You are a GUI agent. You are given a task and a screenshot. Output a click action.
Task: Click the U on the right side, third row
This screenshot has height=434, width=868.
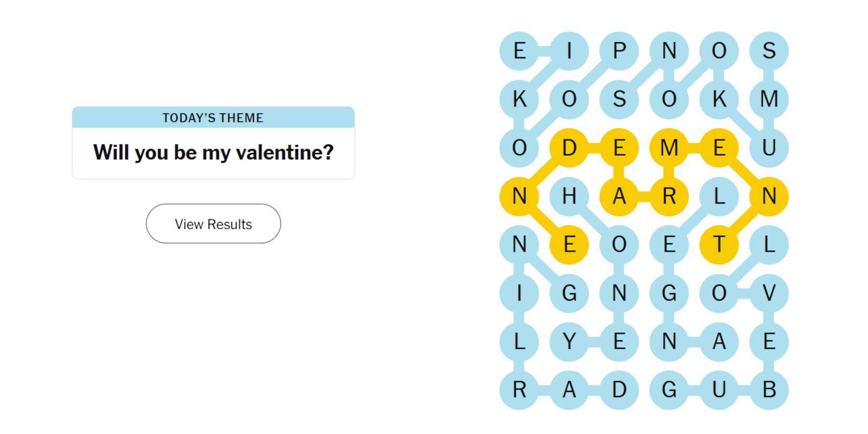(769, 148)
